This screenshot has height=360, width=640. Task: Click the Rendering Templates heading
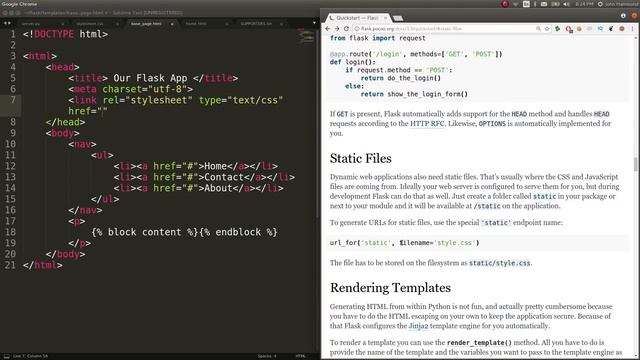pyautogui.click(x=390, y=288)
